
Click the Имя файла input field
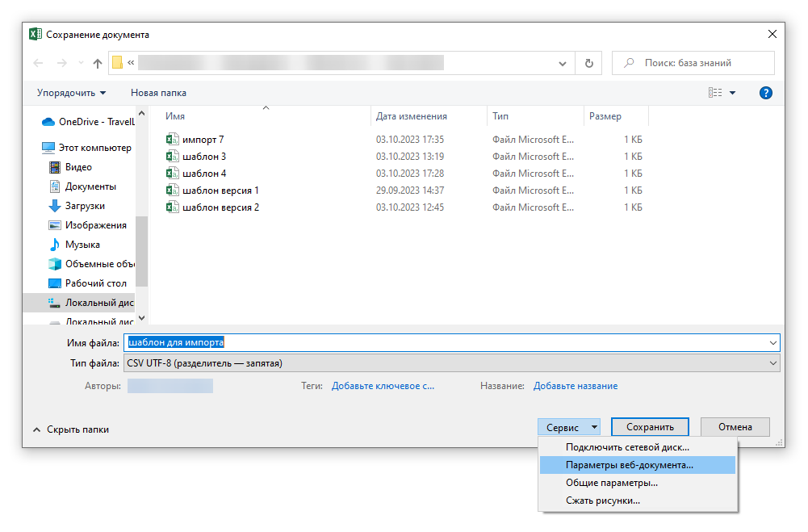pos(451,343)
